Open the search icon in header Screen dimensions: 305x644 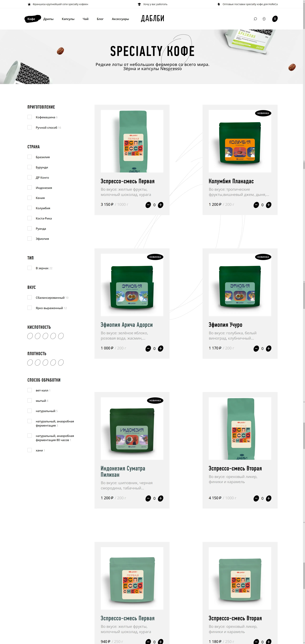pos(255,19)
